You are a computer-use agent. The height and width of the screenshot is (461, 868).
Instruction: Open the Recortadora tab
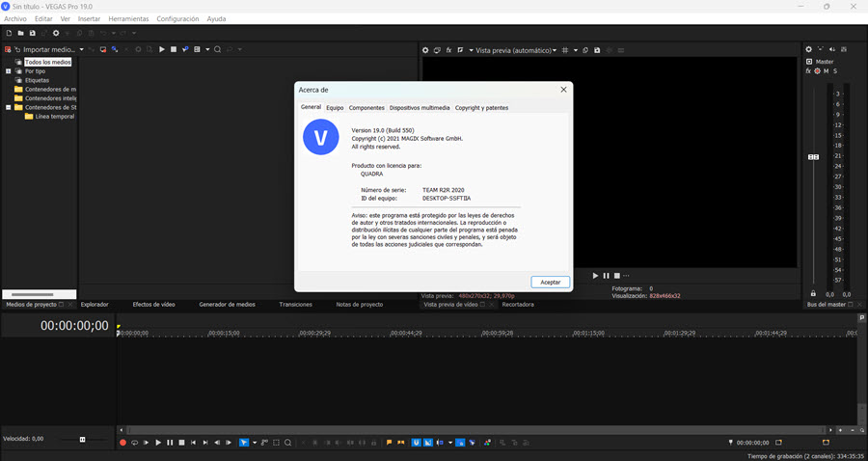pyautogui.click(x=518, y=305)
